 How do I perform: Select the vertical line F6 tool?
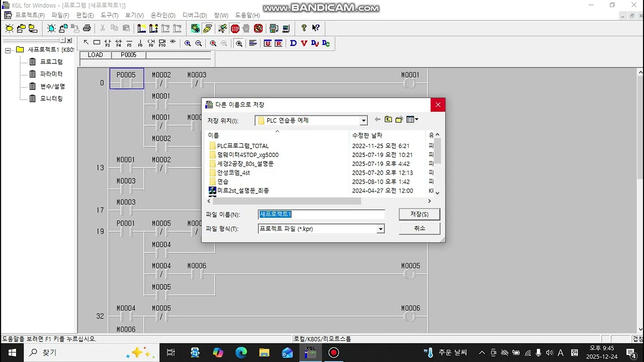140,43
